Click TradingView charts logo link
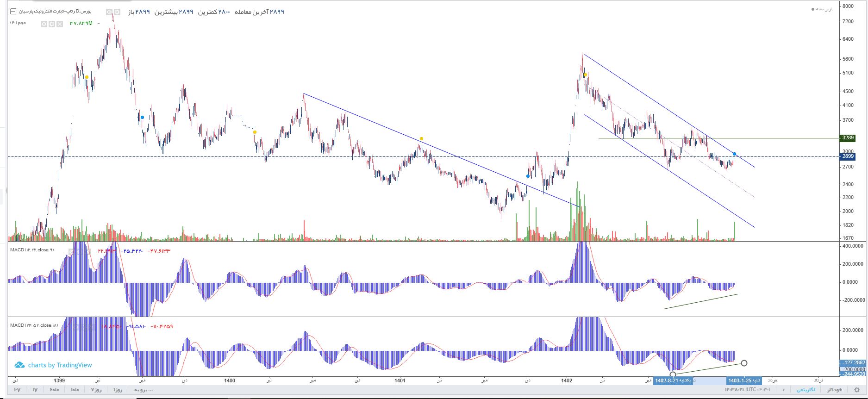The height and width of the screenshot is (399, 868). point(53,365)
